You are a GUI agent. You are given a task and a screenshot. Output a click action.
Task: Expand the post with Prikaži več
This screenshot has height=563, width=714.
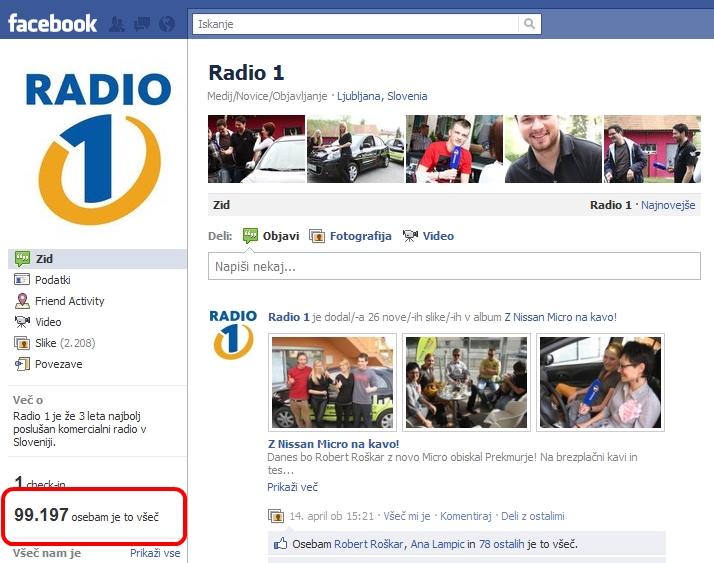[x=292, y=487]
